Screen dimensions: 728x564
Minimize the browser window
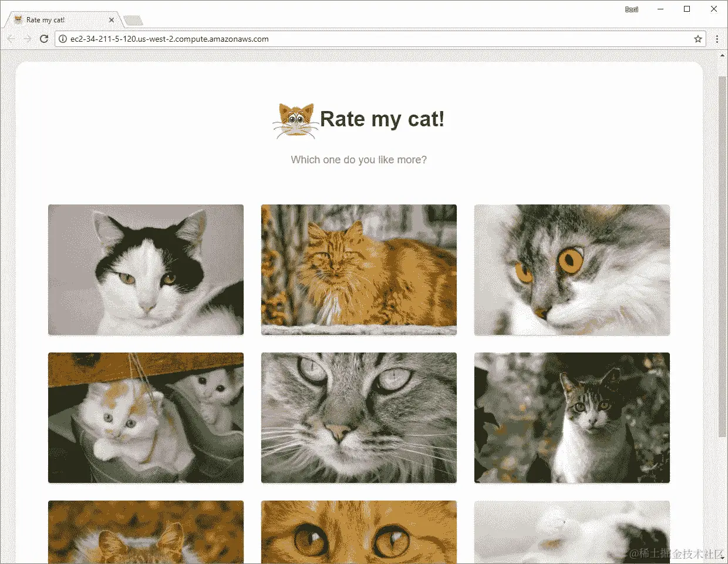(660, 9)
